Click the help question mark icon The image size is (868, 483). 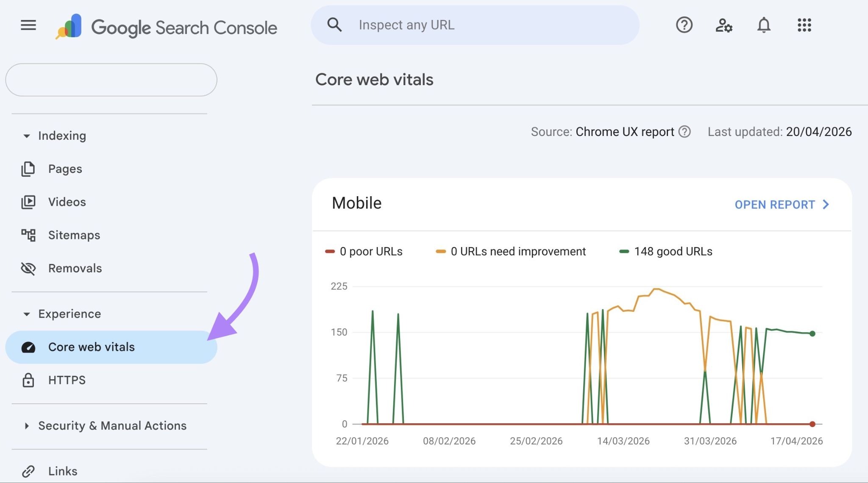click(x=684, y=25)
